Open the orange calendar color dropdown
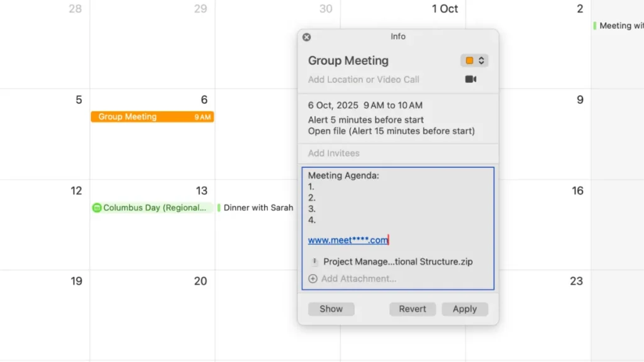 pyautogui.click(x=474, y=61)
